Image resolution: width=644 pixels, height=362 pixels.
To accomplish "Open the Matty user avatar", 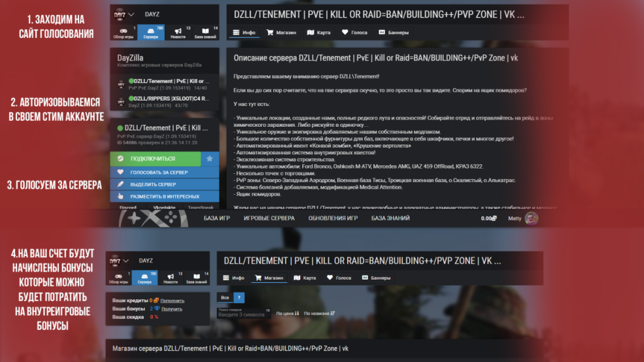I will coord(532,218).
